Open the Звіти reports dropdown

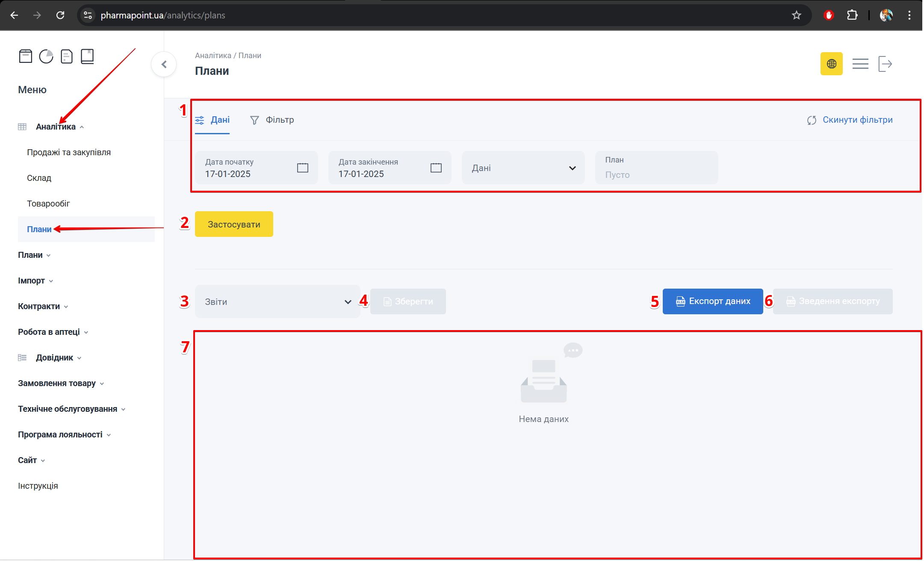pyautogui.click(x=277, y=302)
